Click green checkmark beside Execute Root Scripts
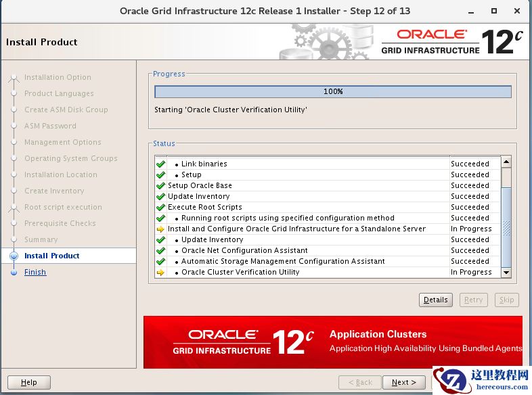532x395 pixels. point(161,208)
